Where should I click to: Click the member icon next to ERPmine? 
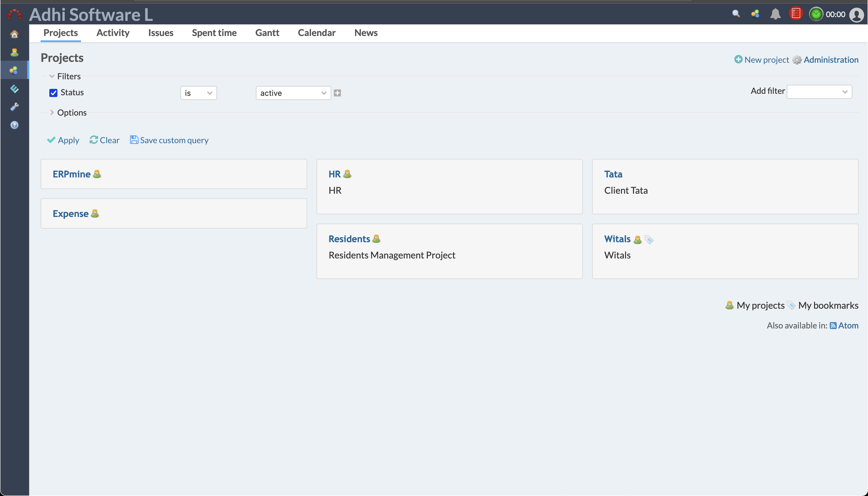(97, 174)
